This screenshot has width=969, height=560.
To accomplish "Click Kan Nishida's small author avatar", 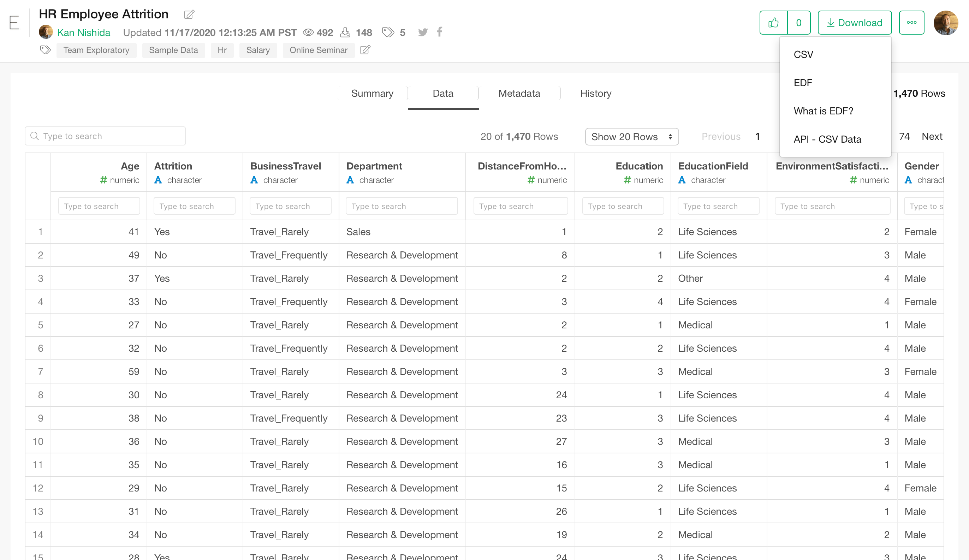I will tap(46, 32).
